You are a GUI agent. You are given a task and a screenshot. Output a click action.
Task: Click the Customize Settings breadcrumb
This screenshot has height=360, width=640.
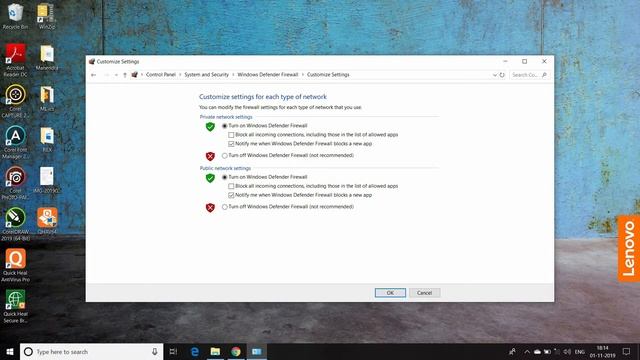[328, 75]
